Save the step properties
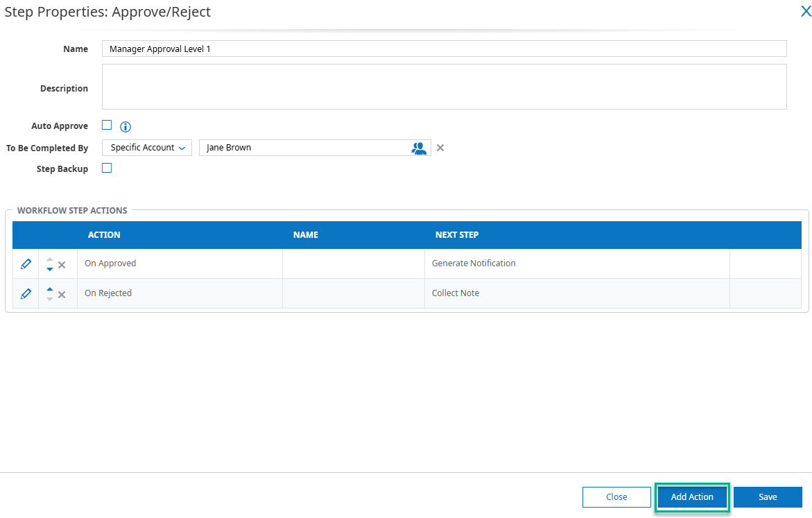This screenshot has height=518, width=812. 768,497
